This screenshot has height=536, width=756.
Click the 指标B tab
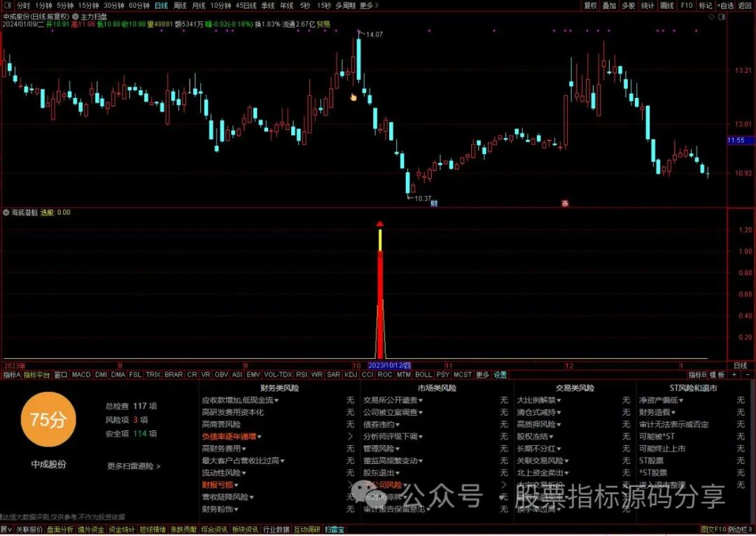tap(697, 374)
